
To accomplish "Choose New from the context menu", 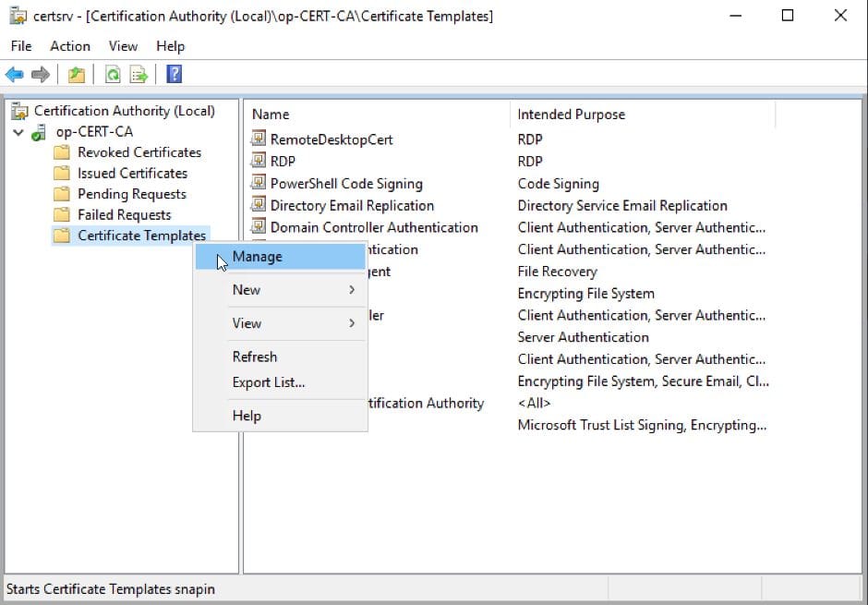I will 281,289.
